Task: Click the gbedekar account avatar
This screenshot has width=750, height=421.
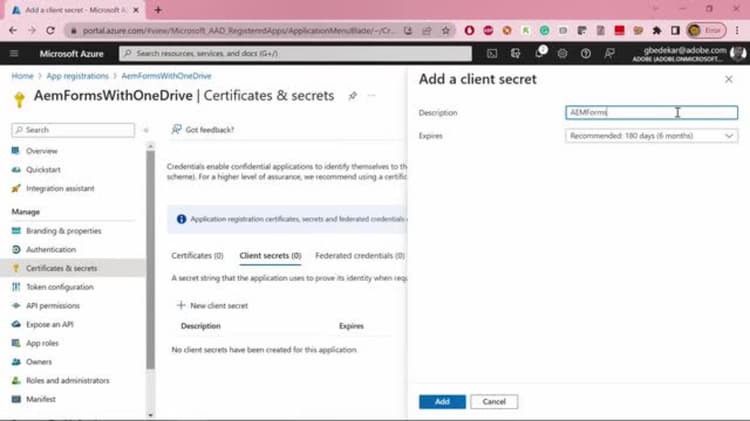Action: tap(738, 54)
